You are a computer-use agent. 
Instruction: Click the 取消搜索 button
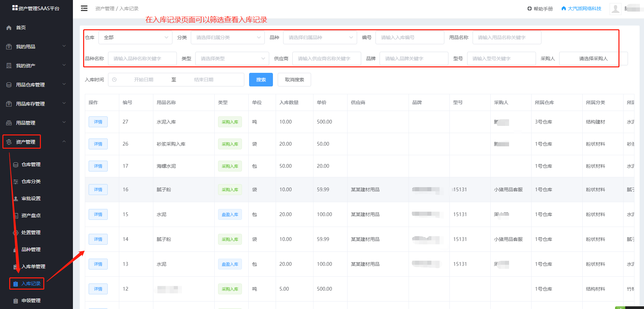[x=294, y=80]
